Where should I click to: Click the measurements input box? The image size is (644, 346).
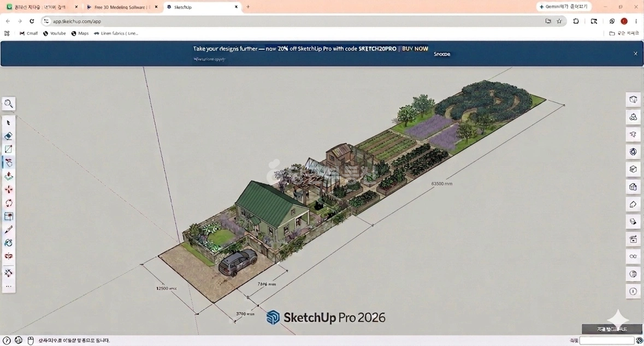pyautogui.click(x=607, y=340)
